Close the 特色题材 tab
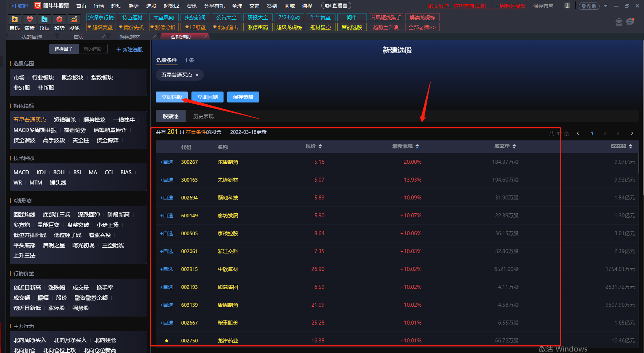644x353 pixels. click(x=154, y=37)
